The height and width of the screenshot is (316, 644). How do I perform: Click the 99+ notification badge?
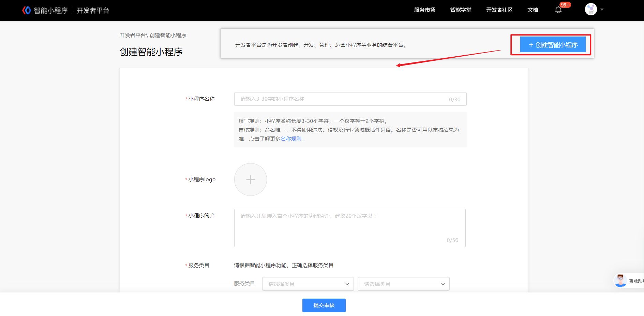click(x=565, y=5)
